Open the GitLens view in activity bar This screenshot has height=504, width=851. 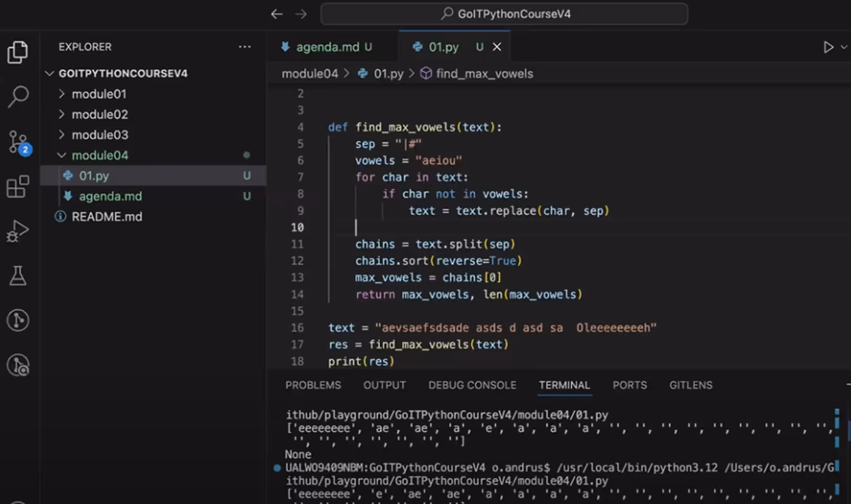point(18,320)
